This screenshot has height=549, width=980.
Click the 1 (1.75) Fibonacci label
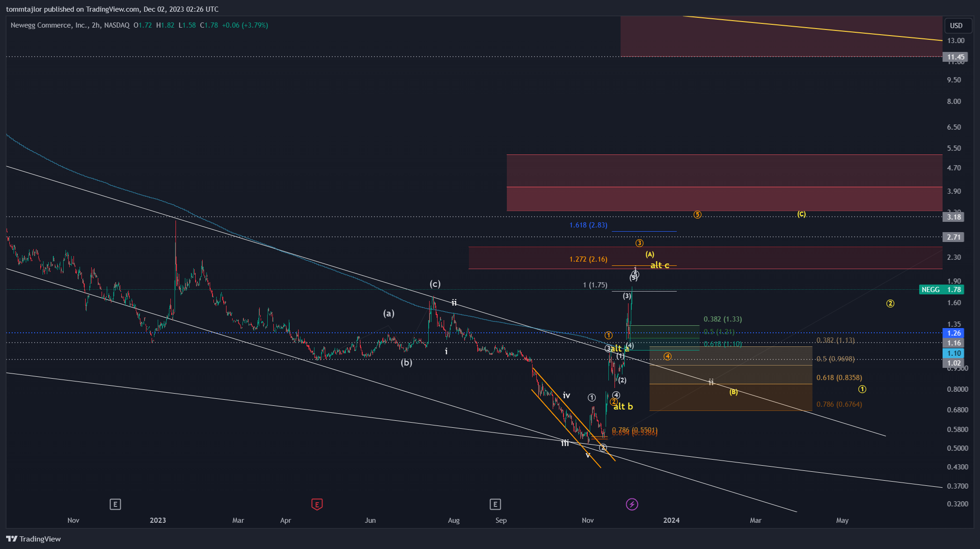[x=595, y=285]
